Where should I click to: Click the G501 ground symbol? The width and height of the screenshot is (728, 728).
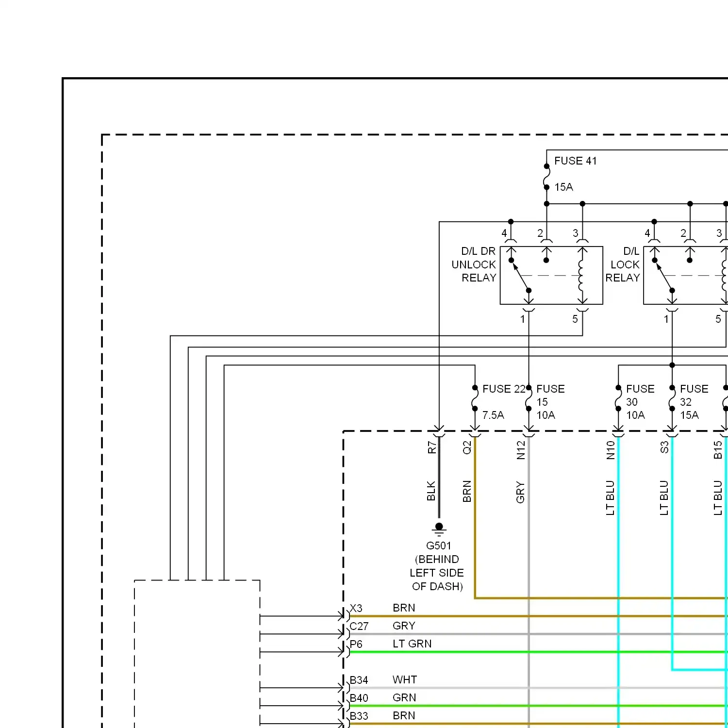click(439, 529)
